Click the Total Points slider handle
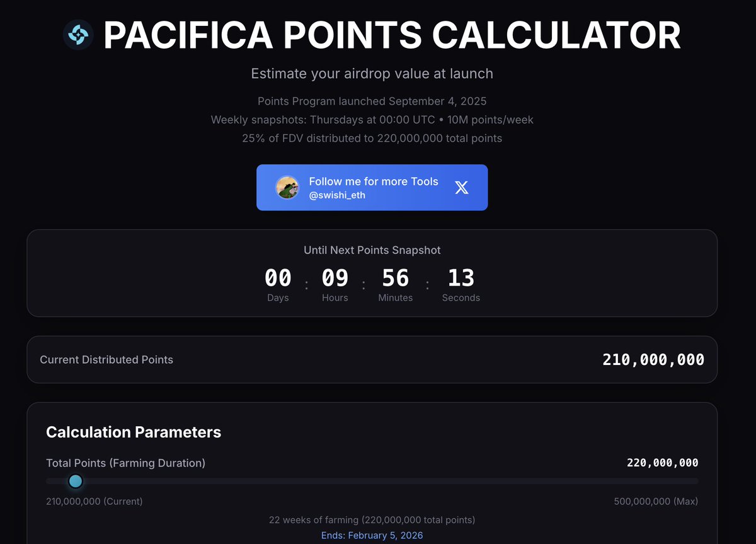The width and height of the screenshot is (756, 544). point(76,482)
